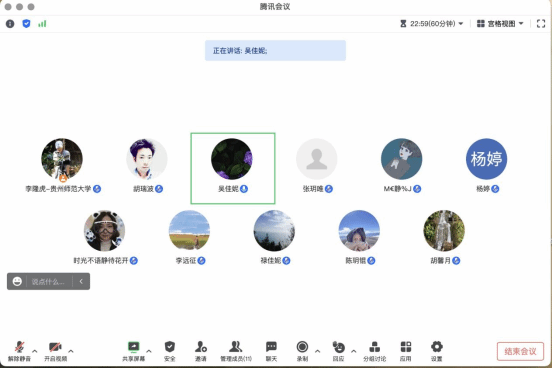Viewport: 552px width, 368px height.
Task: Expand the arrow beside 共享屏幕
Action: point(149,351)
